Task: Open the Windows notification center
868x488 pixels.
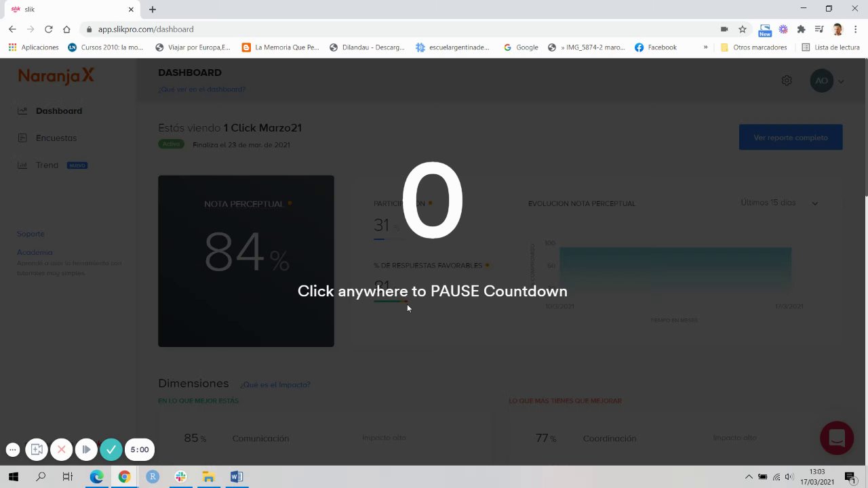Action: point(850,476)
